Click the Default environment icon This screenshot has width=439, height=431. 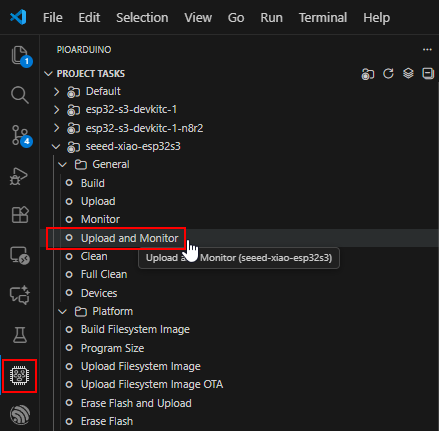click(73, 92)
